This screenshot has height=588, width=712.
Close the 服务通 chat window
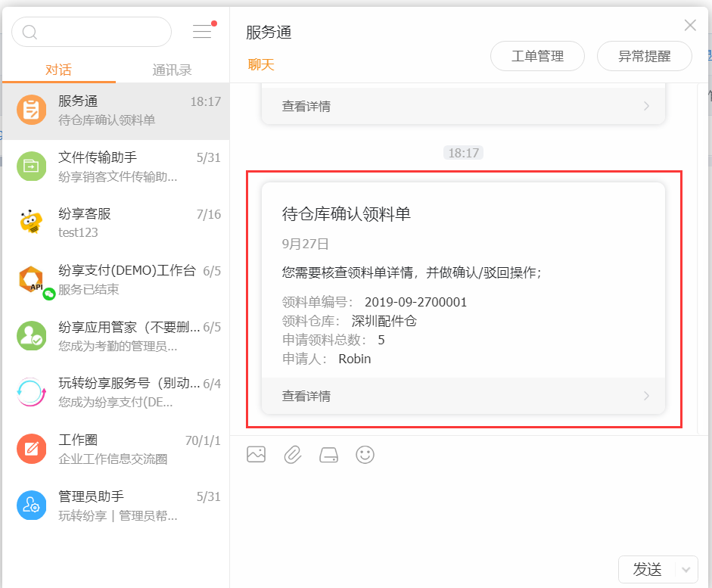tap(690, 26)
